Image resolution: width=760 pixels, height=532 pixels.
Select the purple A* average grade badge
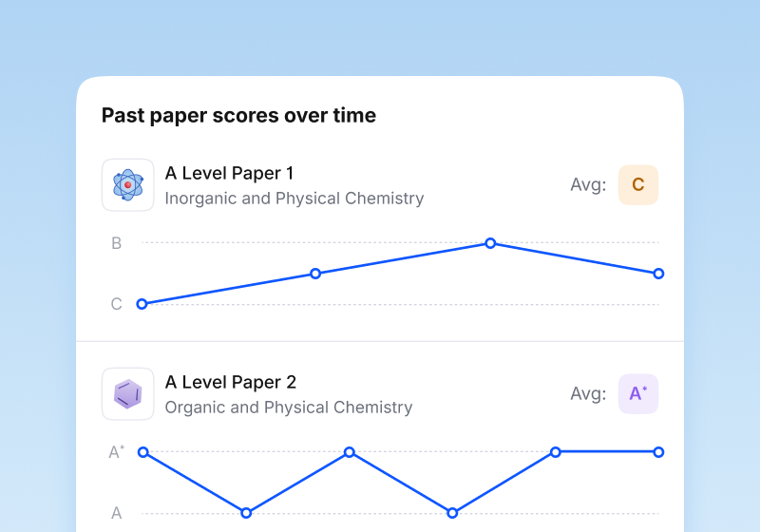pyautogui.click(x=638, y=394)
